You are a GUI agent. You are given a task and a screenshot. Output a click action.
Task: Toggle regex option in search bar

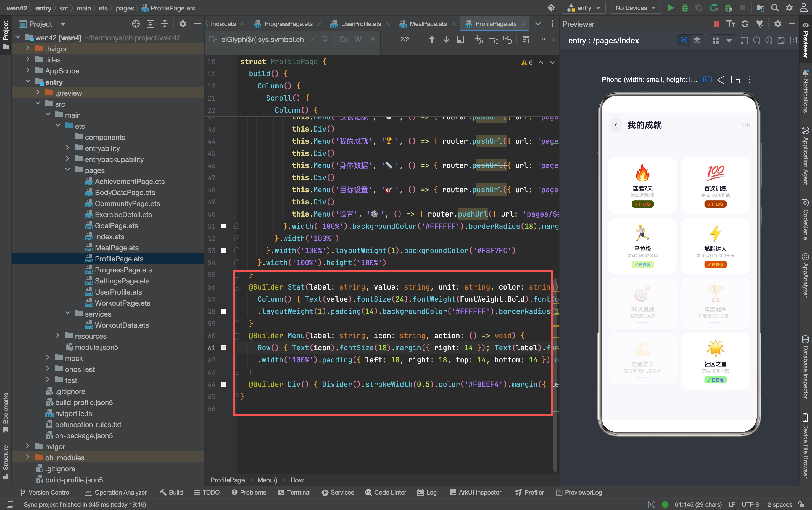coord(372,40)
